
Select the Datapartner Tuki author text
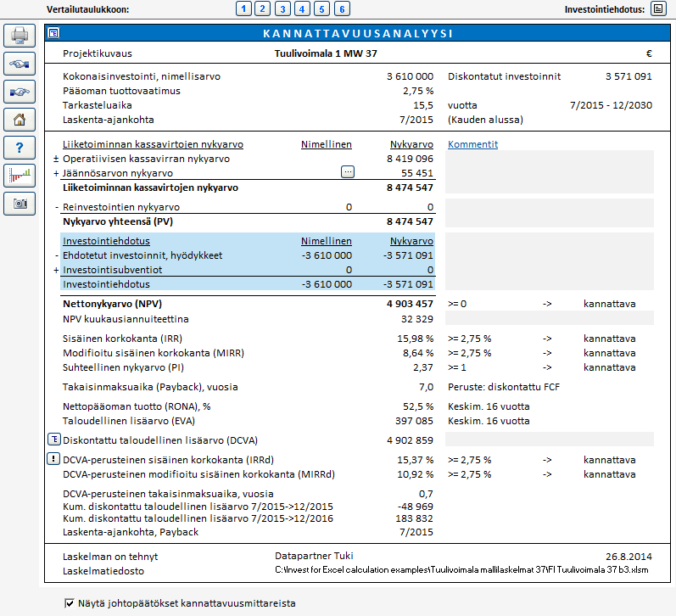314,556
